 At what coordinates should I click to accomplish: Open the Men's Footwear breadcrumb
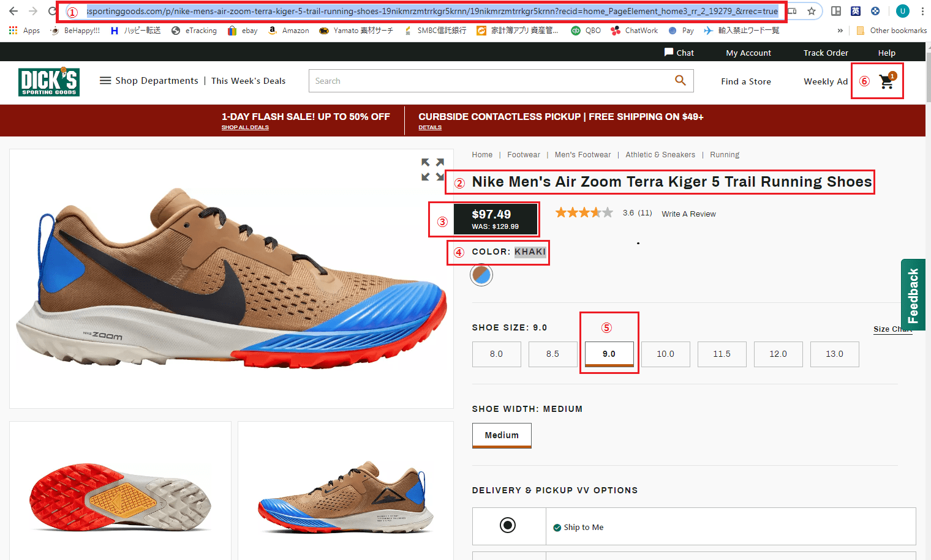coord(582,155)
